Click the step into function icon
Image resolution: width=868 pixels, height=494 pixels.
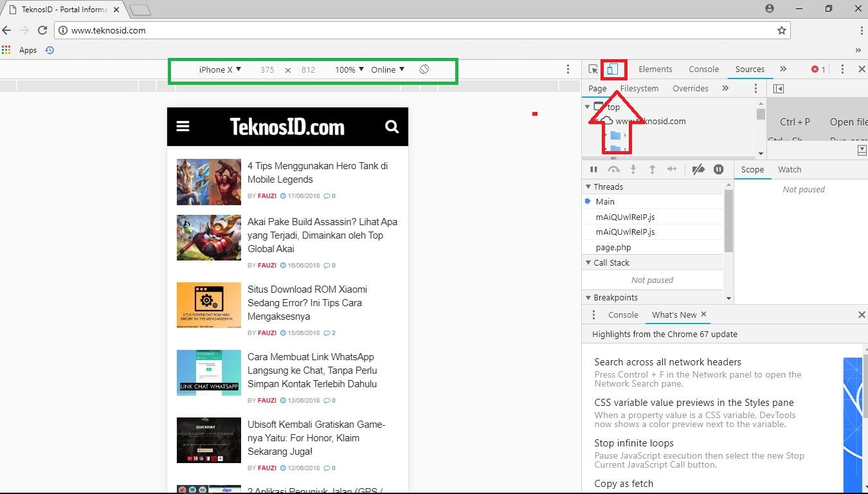(633, 169)
